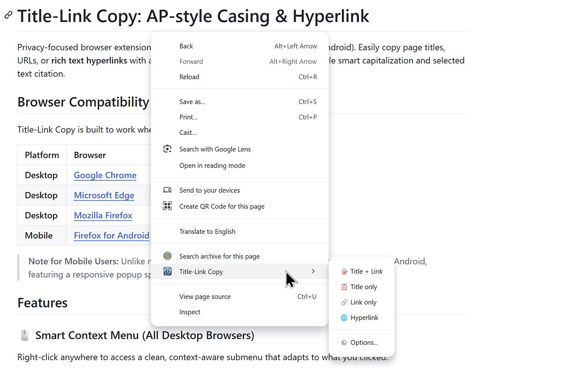Choose Send to your devices
The width and height of the screenshot is (588, 368).
tap(240, 190)
